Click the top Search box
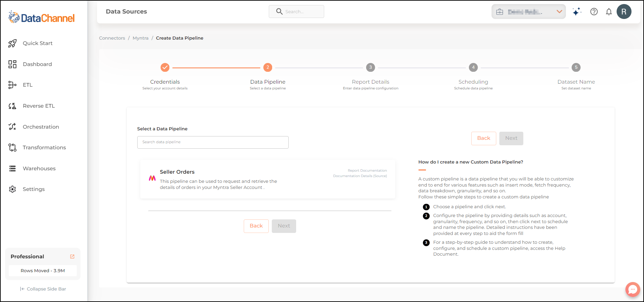 296,12
